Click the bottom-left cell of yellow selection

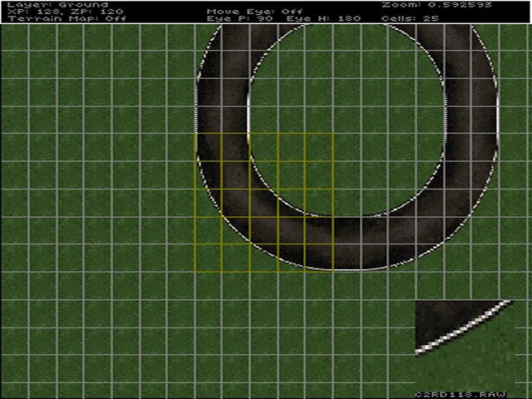209,257
